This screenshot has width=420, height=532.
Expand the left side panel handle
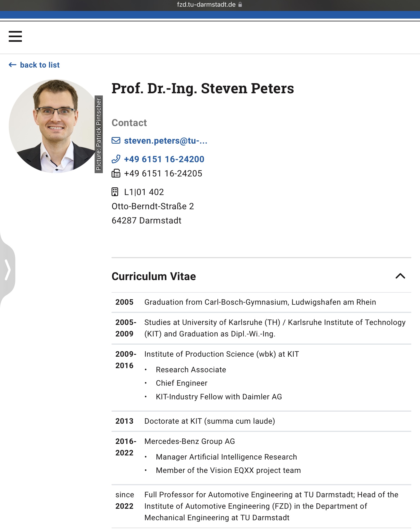coord(8,270)
